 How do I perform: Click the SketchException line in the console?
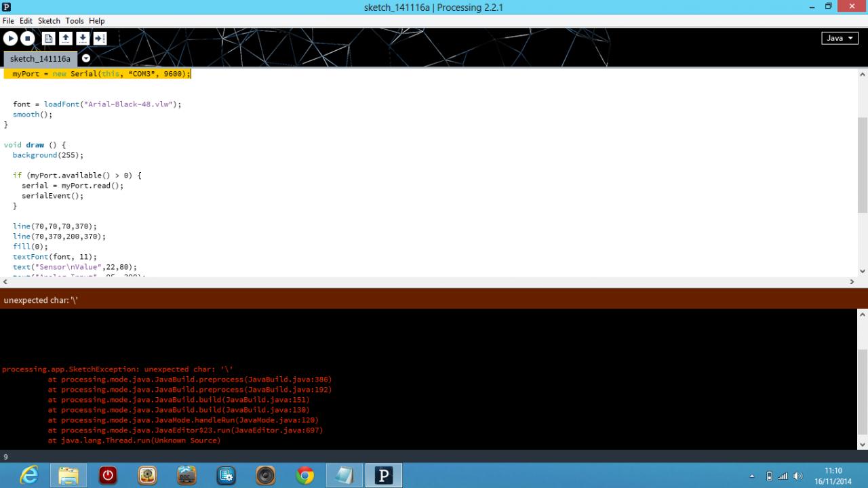tap(118, 369)
